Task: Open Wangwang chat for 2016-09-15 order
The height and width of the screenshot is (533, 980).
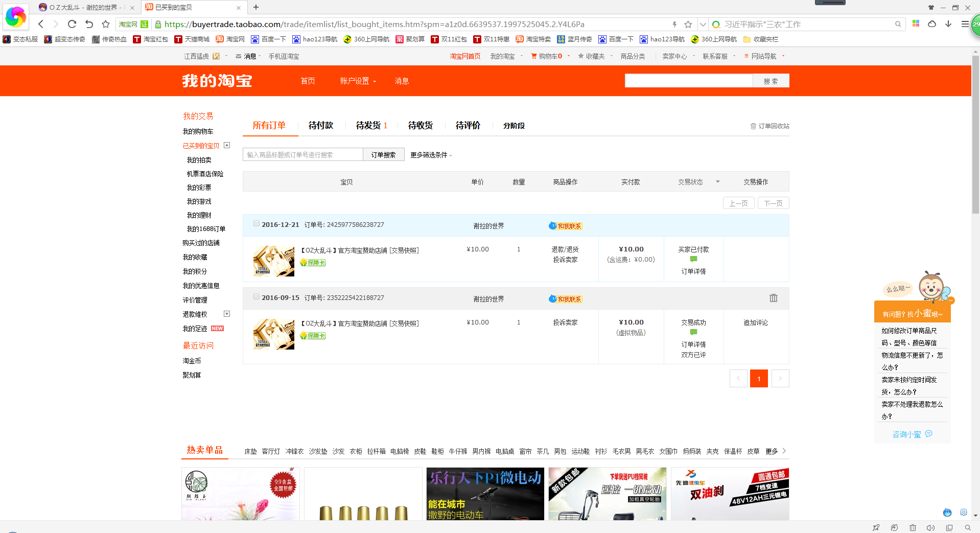Action: click(x=566, y=299)
